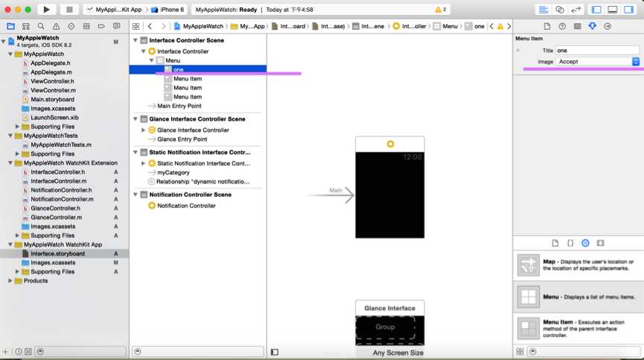Image resolution: width=644 pixels, height=360 pixels.
Task: Expand the Products group
Action: click(x=10, y=281)
